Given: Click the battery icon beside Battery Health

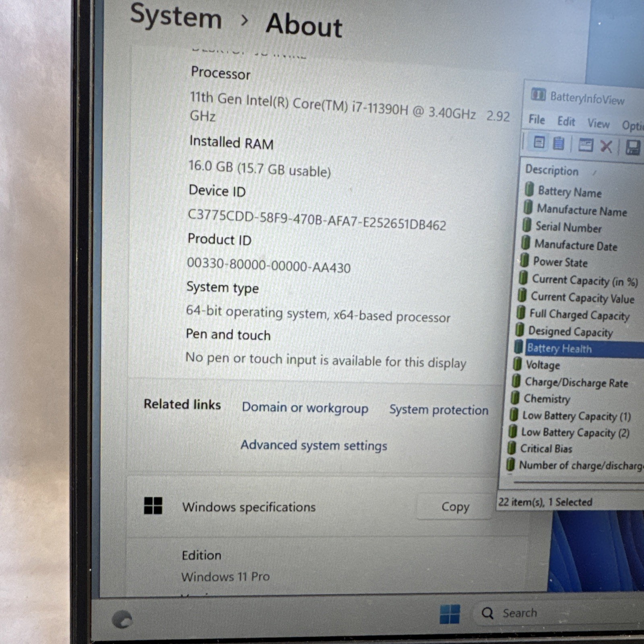Looking at the screenshot, I should [x=519, y=347].
